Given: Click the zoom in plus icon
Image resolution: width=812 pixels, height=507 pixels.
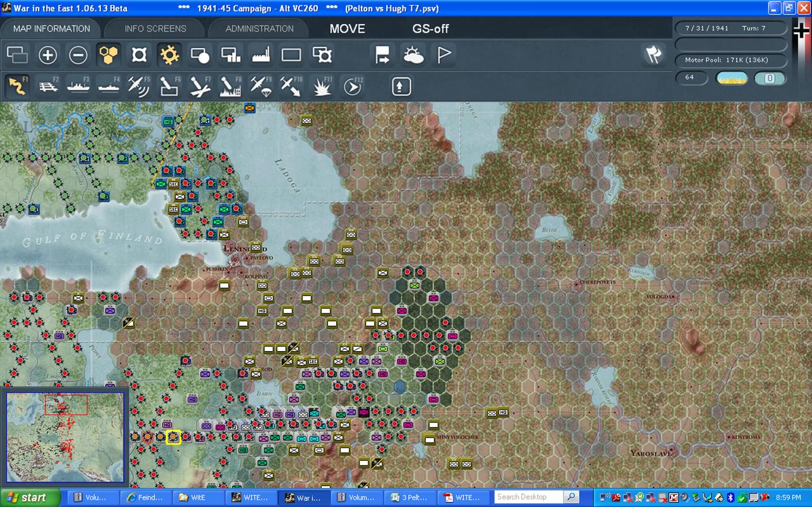Looking at the screenshot, I should 47,56.
